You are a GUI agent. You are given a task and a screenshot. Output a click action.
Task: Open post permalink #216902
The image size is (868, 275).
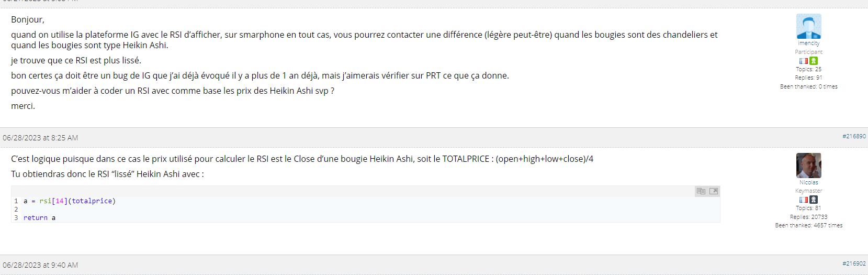click(854, 264)
